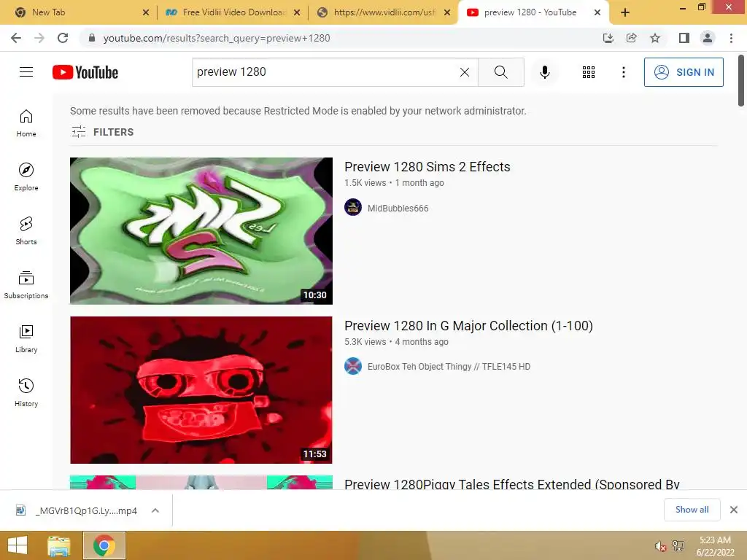View site info via the padlock icon
Image resolution: width=747 pixels, height=560 pixels.
point(92,38)
